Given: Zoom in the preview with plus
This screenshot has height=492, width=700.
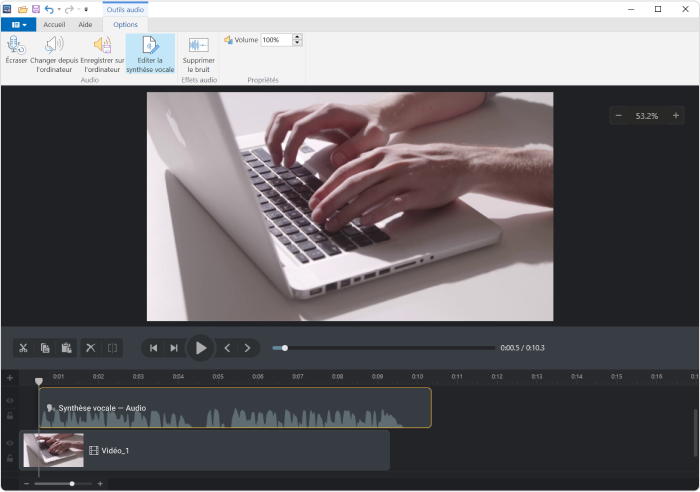Looking at the screenshot, I should pos(676,116).
